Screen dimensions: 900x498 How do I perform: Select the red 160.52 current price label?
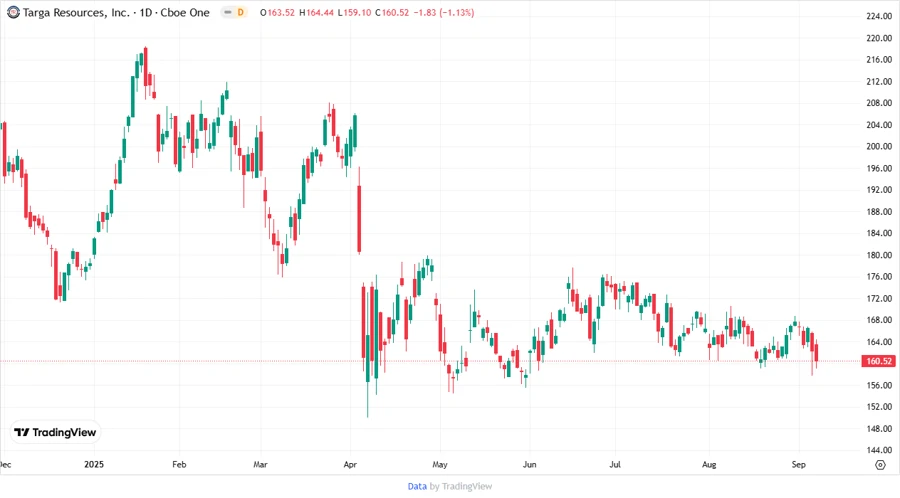point(879,361)
